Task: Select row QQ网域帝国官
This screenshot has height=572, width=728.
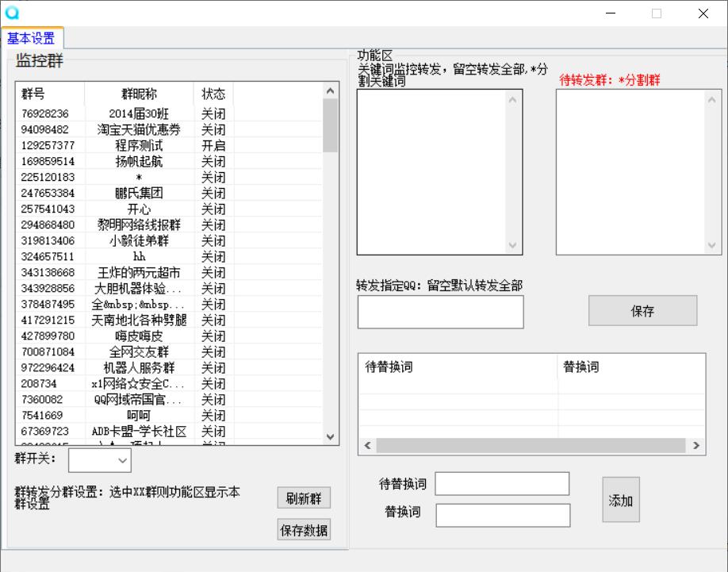Action: (x=169, y=399)
